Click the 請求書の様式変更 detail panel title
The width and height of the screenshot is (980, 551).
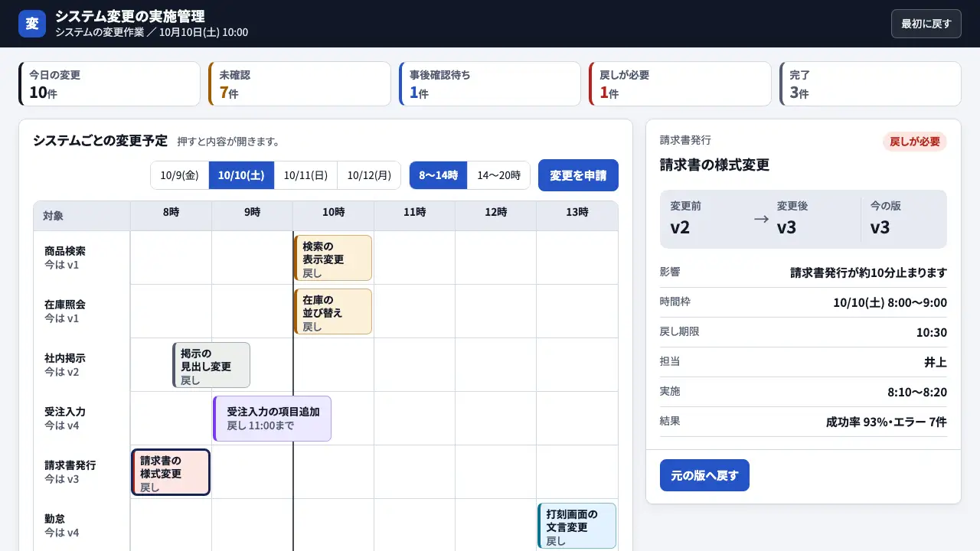click(x=714, y=165)
